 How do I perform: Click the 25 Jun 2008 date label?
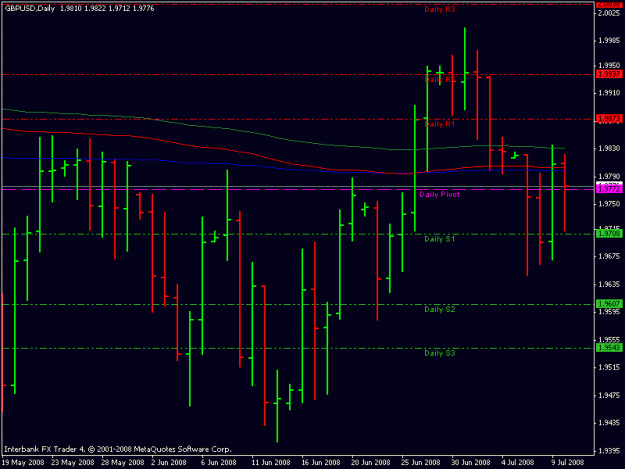421,463
